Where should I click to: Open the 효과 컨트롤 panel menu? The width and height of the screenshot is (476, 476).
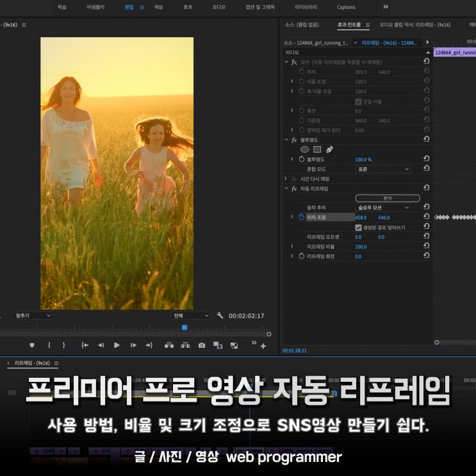(368, 25)
